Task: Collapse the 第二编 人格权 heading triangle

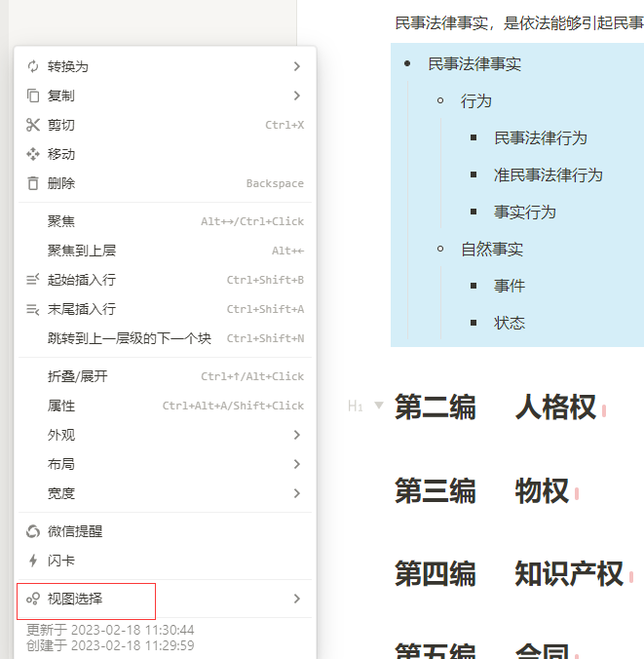Action: (379, 406)
